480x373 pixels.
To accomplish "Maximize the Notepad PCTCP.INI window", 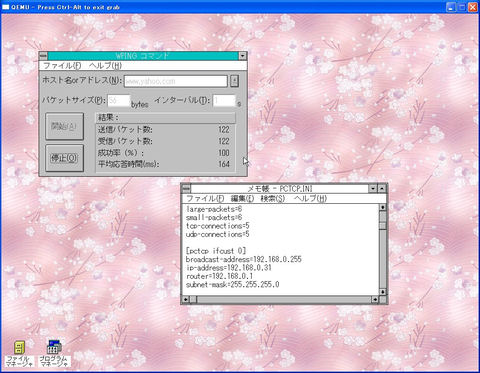I will point(382,188).
